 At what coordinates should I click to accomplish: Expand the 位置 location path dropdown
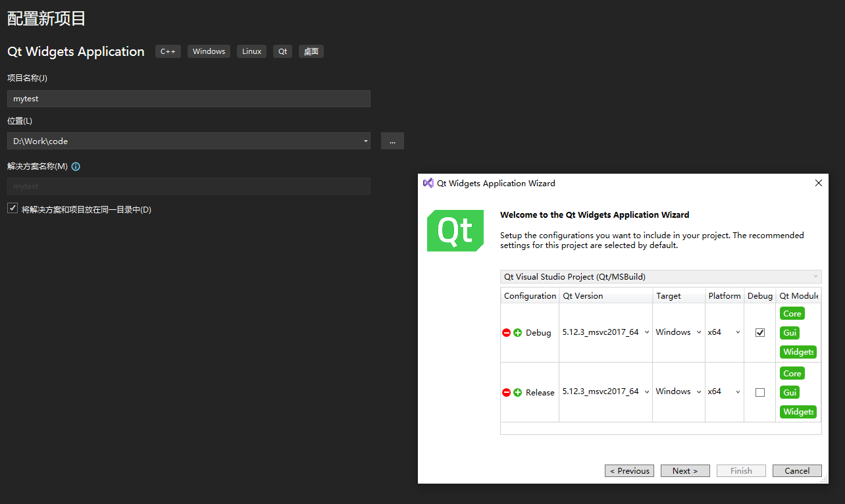[366, 141]
